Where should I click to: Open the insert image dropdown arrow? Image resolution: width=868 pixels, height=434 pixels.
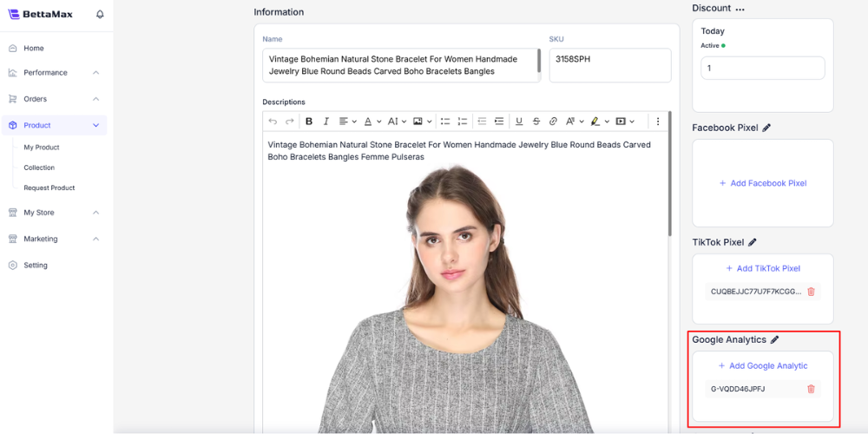click(429, 122)
